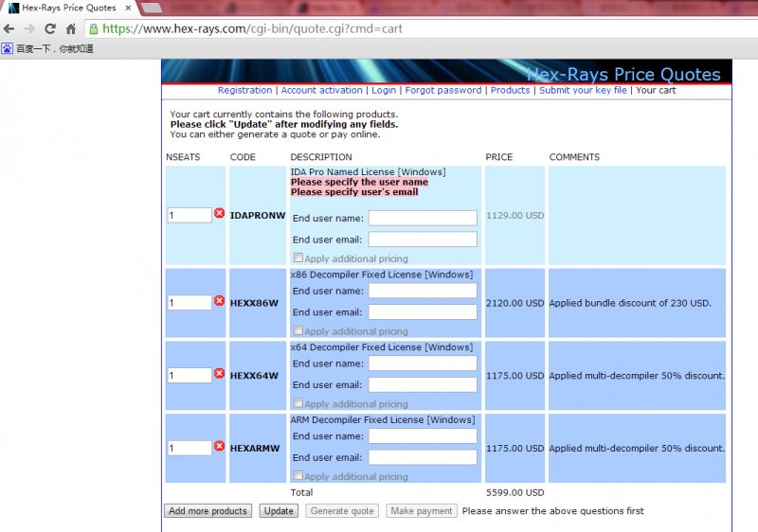Open the Products link
This screenshot has height=532, width=758.
[x=510, y=90]
